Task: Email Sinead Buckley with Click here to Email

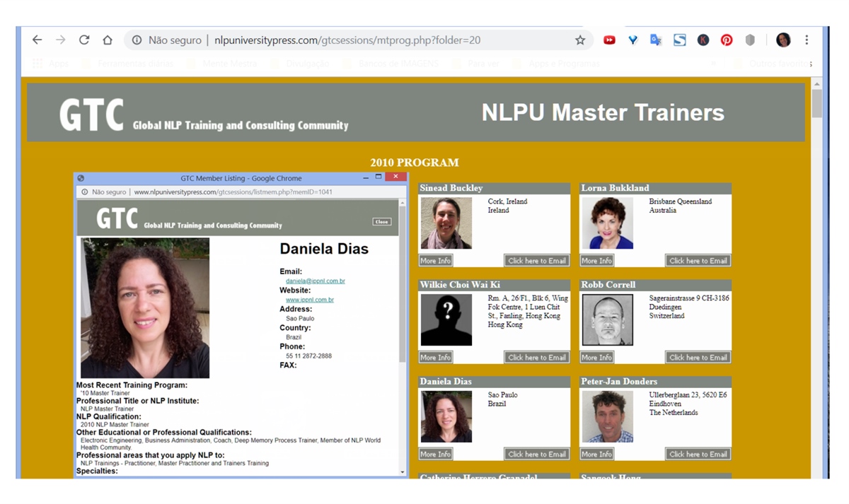Action: point(537,261)
